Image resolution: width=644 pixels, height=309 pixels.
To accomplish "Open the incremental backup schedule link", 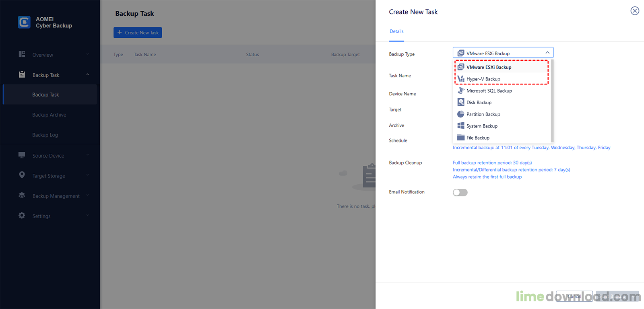I will [x=532, y=148].
